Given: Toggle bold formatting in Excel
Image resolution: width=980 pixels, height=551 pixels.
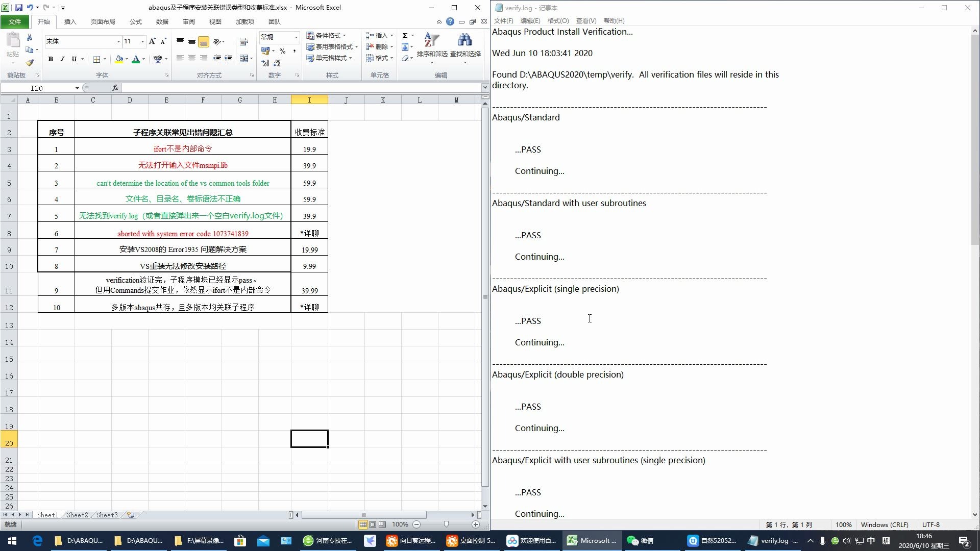Looking at the screenshot, I should [51, 59].
